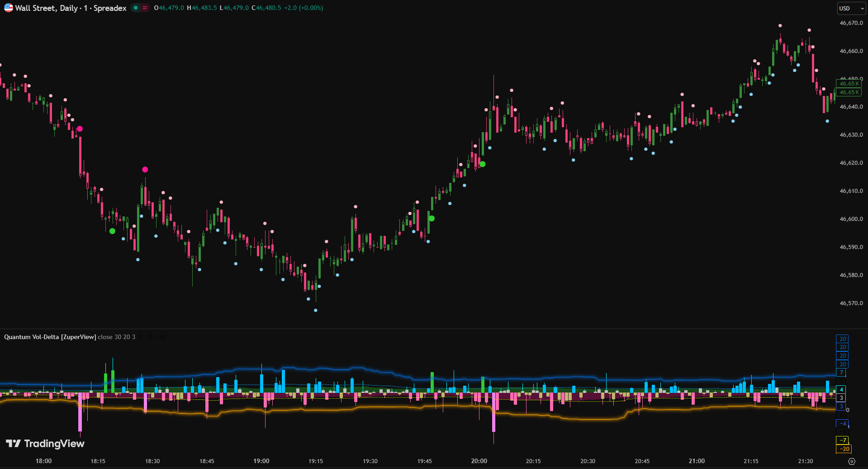Click the 21:00 label on time axis
This screenshot has height=469, width=868.
(697, 461)
